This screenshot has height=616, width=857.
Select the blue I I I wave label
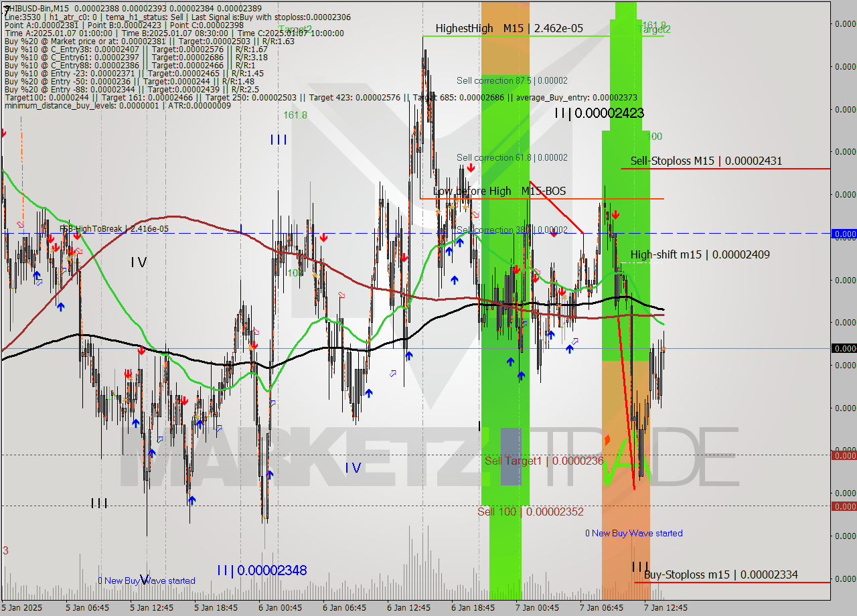(x=279, y=139)
